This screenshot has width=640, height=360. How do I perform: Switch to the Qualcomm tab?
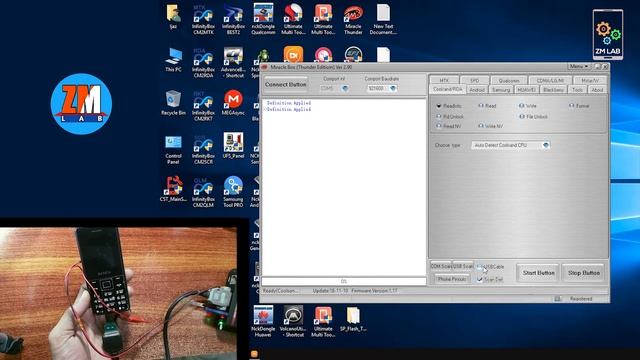pyautogui.click(x=509, y=80)
